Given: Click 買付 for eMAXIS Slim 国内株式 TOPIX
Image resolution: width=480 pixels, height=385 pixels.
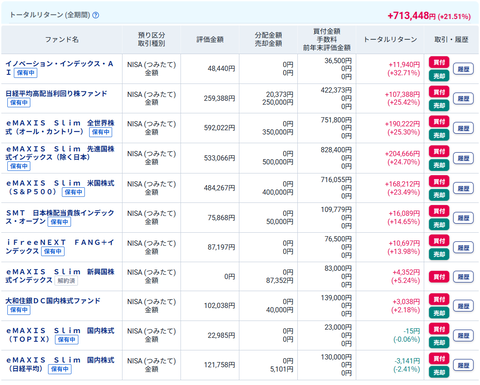Looking at the screenshot, I should [439, 329].
